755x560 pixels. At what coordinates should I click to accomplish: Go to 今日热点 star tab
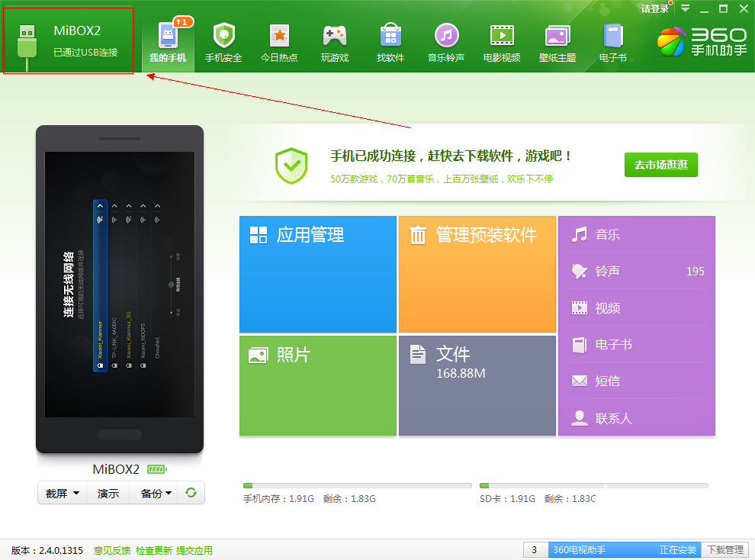click(279, 43)
